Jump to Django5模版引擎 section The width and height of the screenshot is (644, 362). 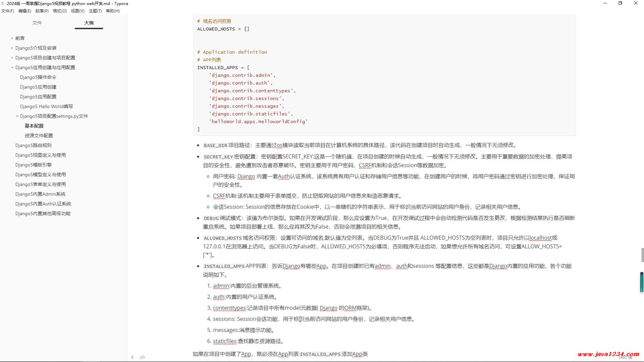pos(33,165)
